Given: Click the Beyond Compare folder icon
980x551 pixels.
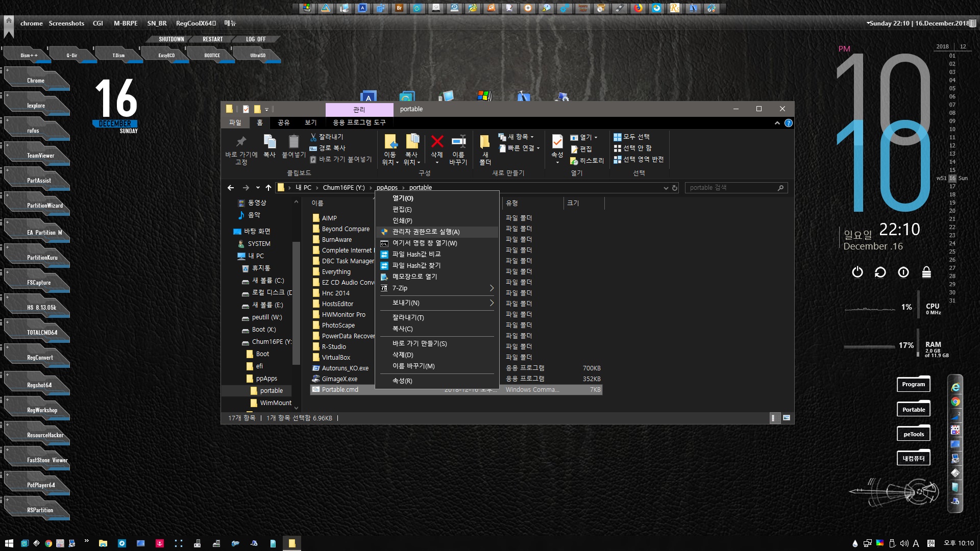Looking at the screenshot, I should [x=315, y=228].
